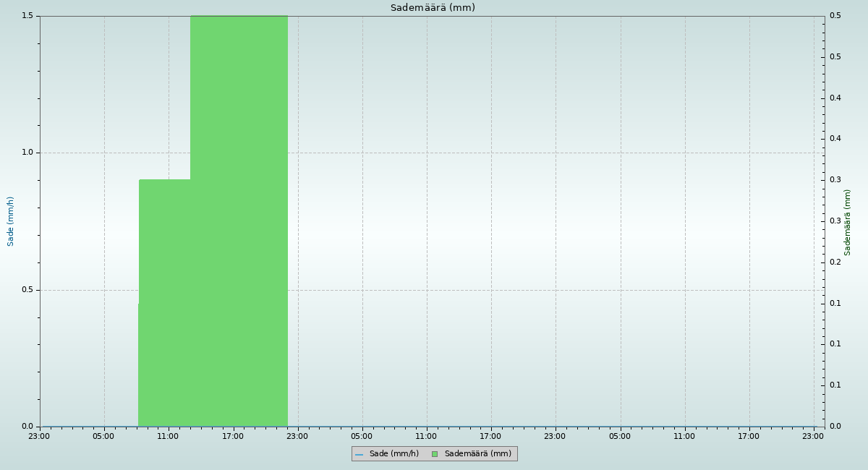Click the 0.5 tick label on left axis
The width and height of the screenshot is (868, 470).
tap(28, 290)
